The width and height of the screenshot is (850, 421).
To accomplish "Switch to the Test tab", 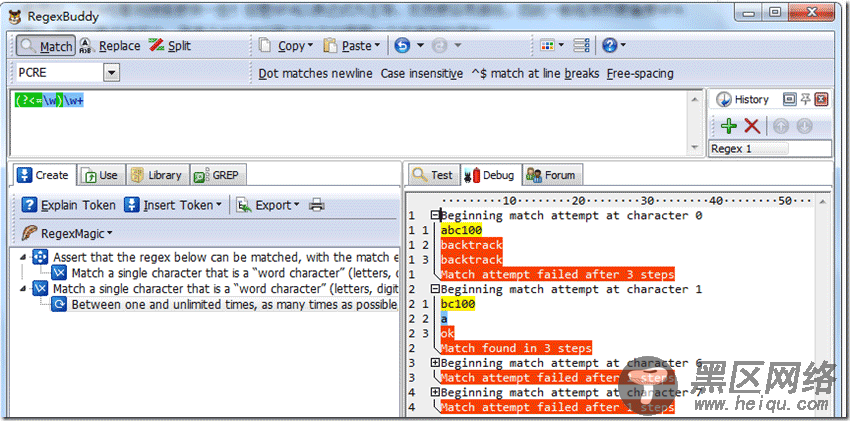I will [433, 175].
